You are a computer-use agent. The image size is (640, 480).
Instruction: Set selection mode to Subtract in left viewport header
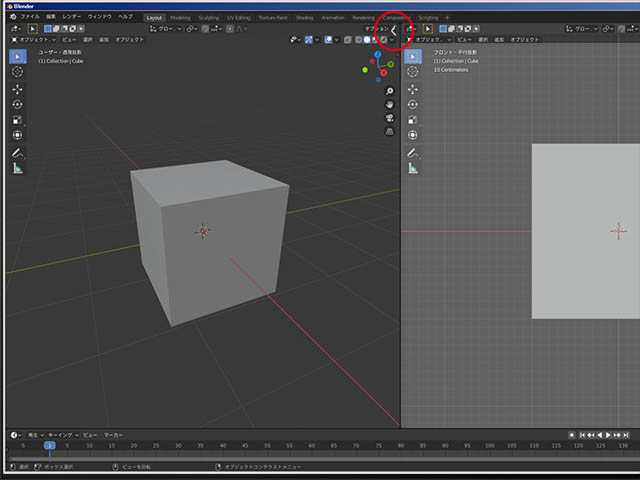coord(64,29)
